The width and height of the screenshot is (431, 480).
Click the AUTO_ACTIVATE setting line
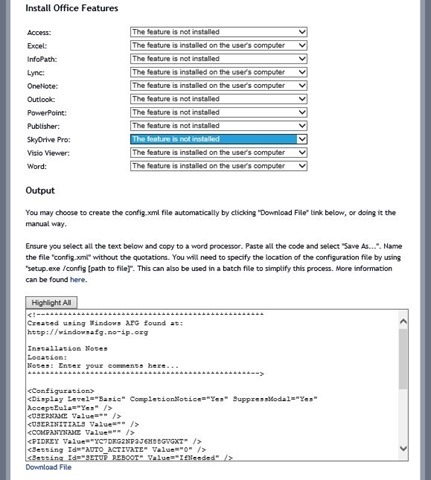pos(117,450)
